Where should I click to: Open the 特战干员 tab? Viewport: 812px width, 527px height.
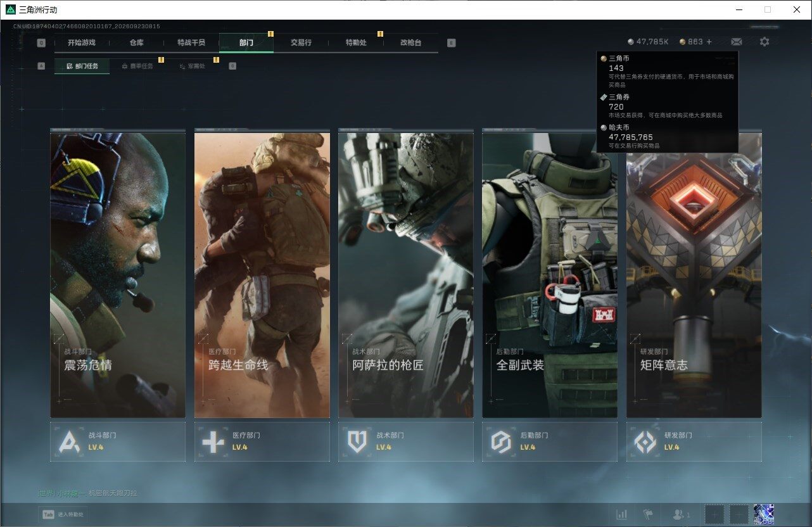(191, 43)
